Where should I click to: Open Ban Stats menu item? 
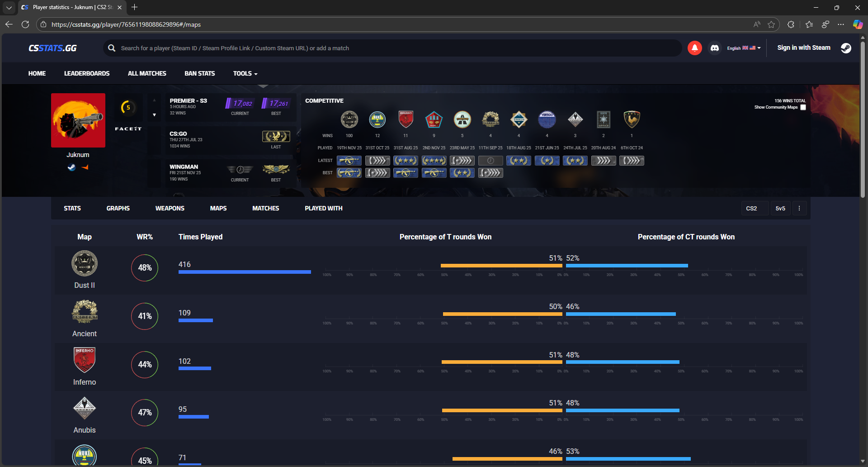coord(200,73)
